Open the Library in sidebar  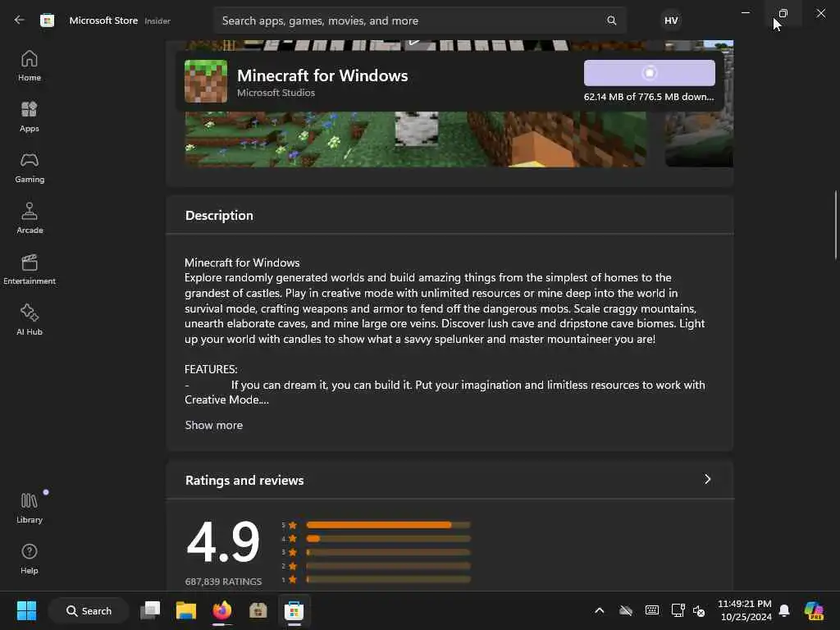click(x=30, y=508)
